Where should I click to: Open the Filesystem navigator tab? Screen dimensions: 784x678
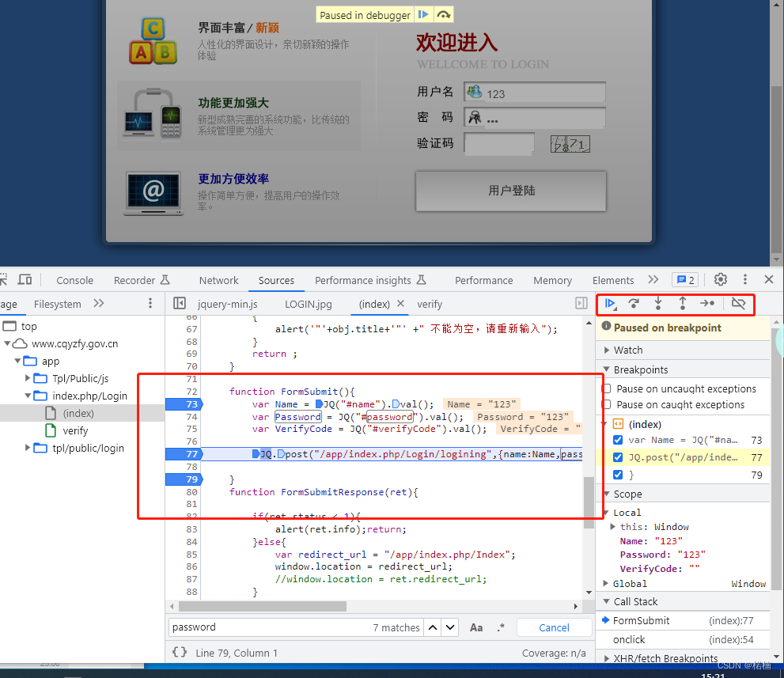click(x=58, y=304)
